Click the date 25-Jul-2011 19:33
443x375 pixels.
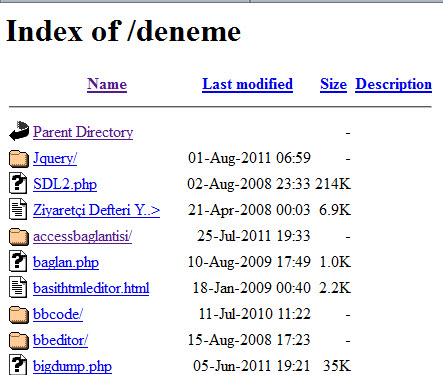(254, 236)
